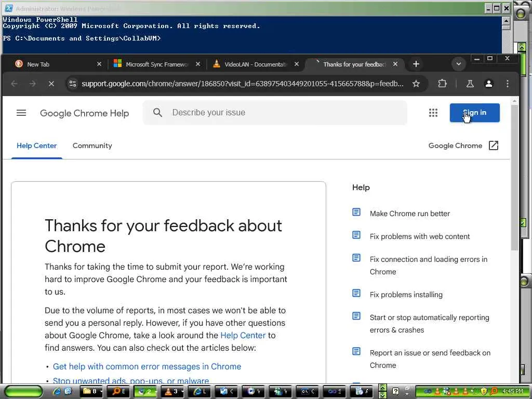Open Start or stop automatically reporting errors article

pos(430,324)
